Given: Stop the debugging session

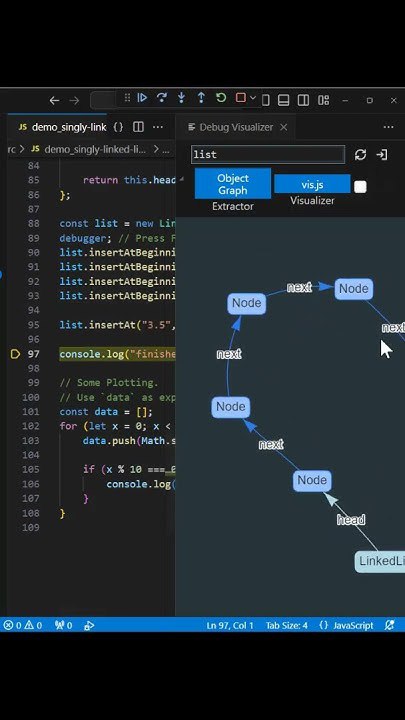Looking at the screenshot, I should click(x=240, y=97).
